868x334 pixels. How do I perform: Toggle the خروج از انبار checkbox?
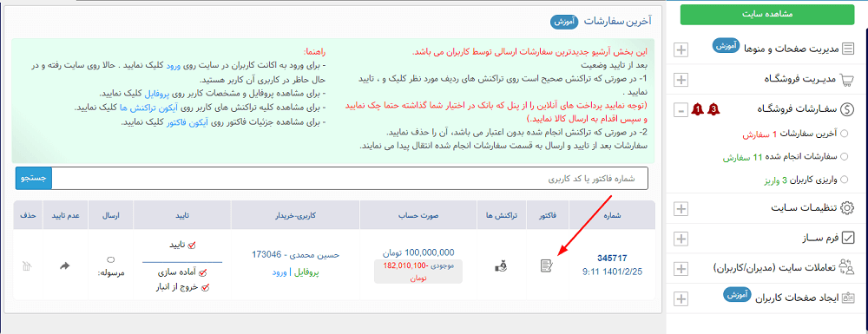click(206, 287)
